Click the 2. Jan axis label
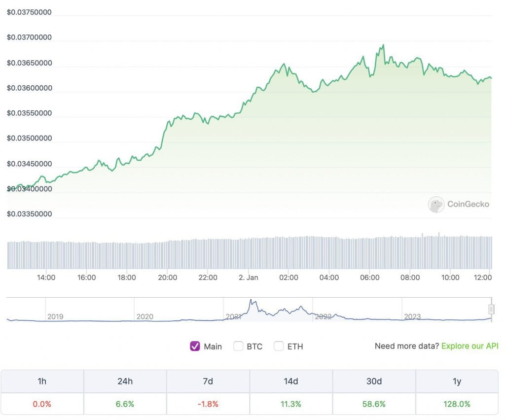 tap(249, 278)
